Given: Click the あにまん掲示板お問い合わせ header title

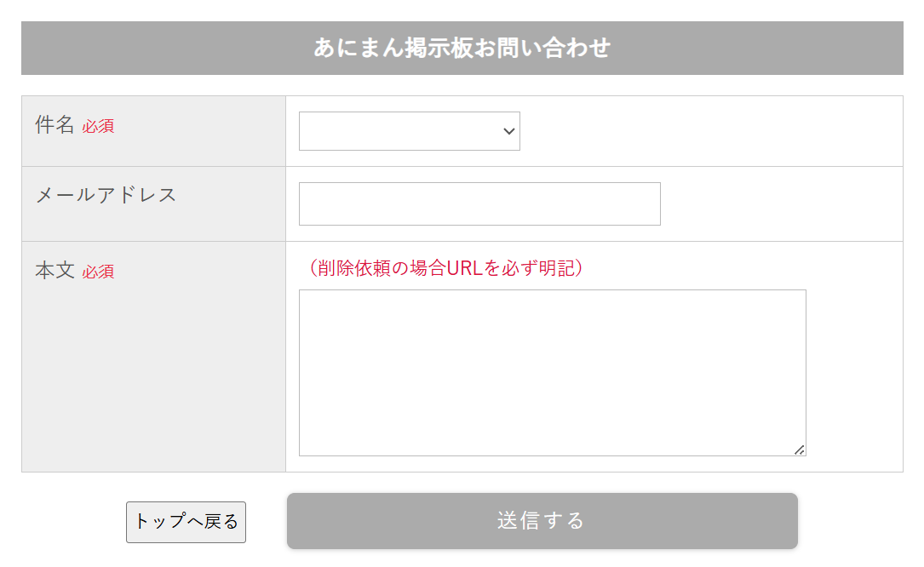Looking at the screenshot, I should [462, 48].
